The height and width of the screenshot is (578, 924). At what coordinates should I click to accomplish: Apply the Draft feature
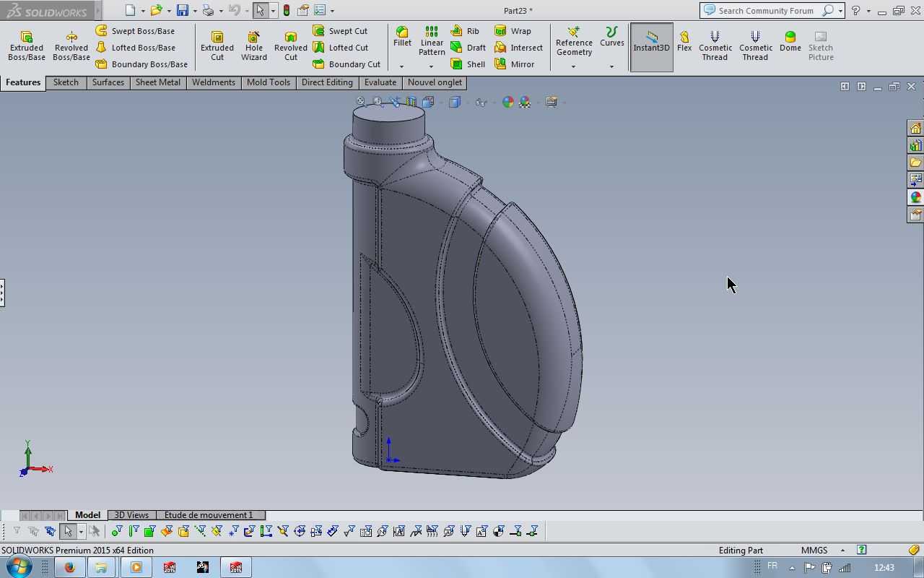pos(468,48)
